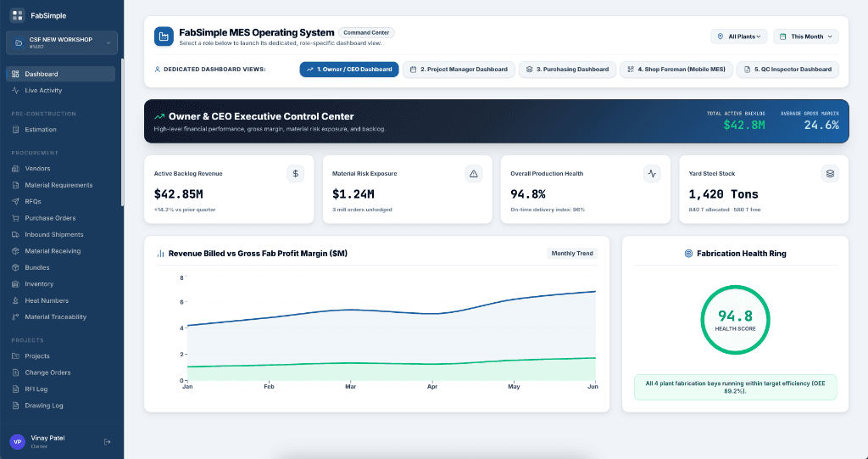Click the VP user avatar

17,442
